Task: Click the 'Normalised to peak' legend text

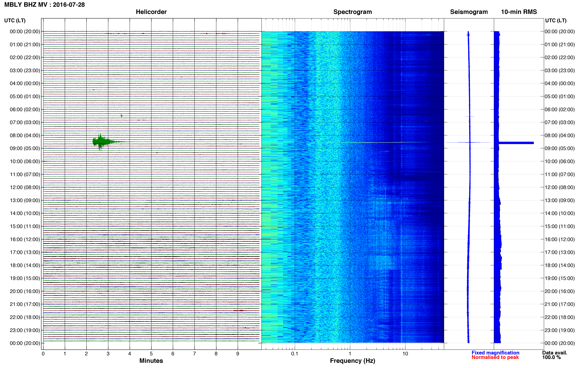Action: click(x=495, y=357)
